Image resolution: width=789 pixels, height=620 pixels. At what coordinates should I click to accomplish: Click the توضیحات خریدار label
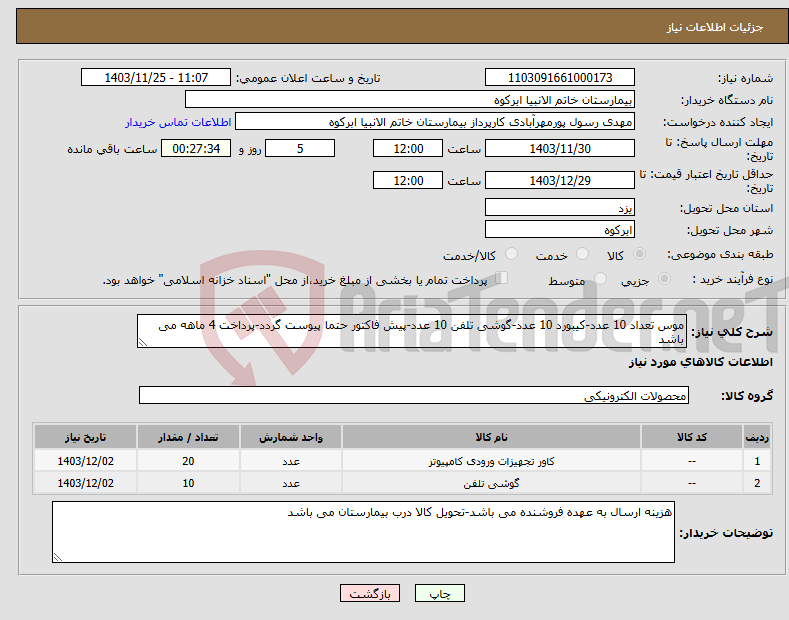click(726, 532)
